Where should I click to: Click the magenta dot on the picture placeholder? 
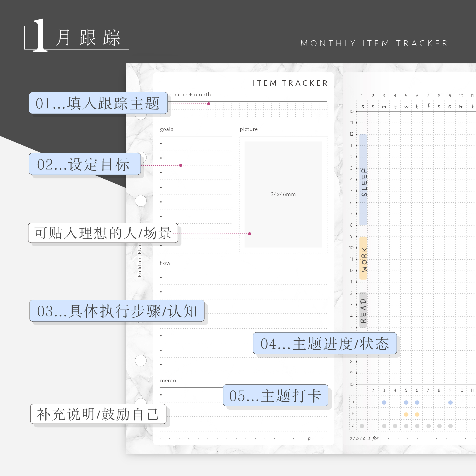pos(250,234)
